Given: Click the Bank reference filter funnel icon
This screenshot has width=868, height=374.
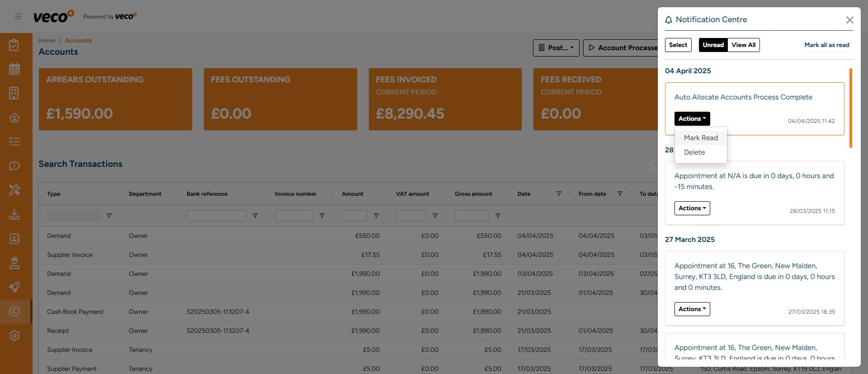Looking at the screenshot, I should [x=255, y=216].
